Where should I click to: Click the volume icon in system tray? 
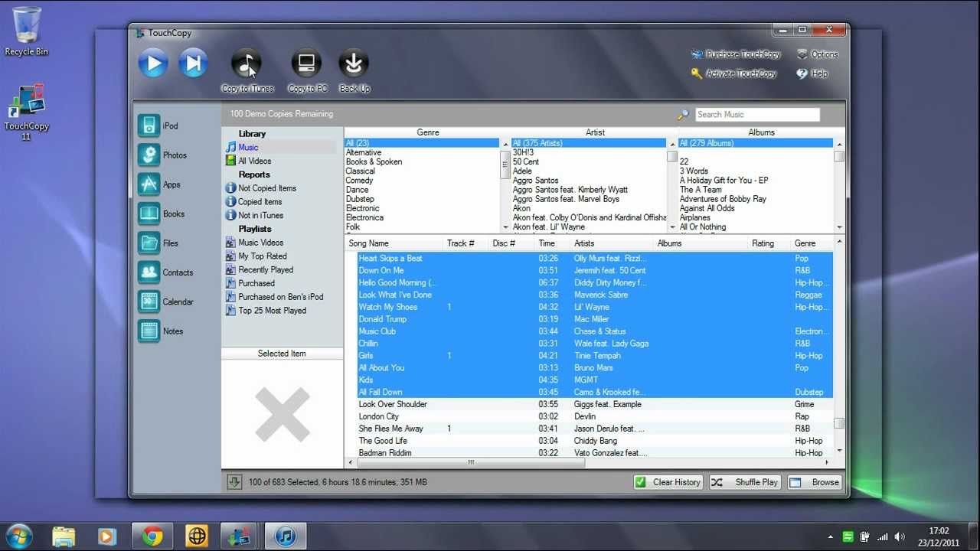(900, 536)
